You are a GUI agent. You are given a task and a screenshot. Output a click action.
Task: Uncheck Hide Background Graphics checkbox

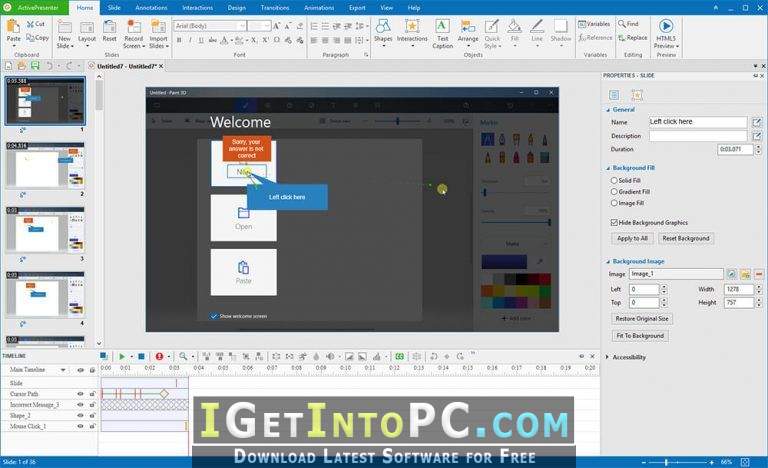(x=614, y=222)
